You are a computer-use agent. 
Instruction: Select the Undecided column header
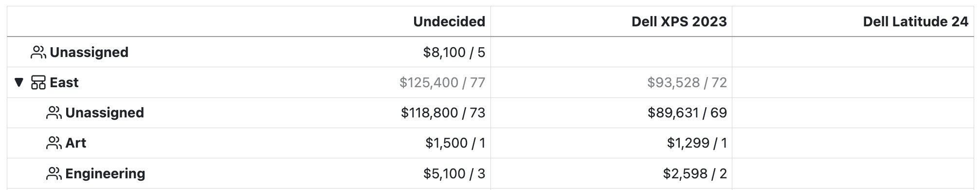[449, 21]
